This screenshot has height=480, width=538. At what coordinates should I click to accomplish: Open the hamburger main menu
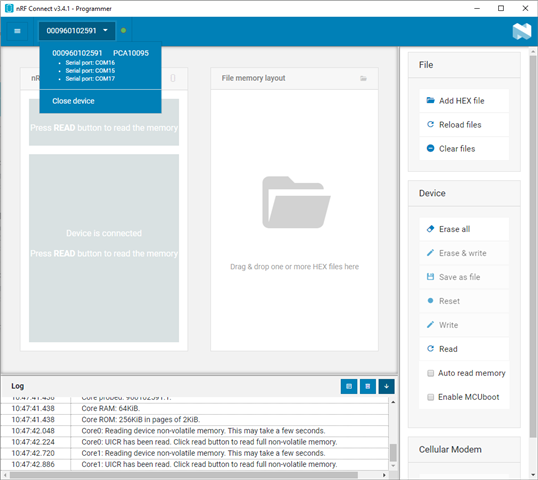coord(17,31)
